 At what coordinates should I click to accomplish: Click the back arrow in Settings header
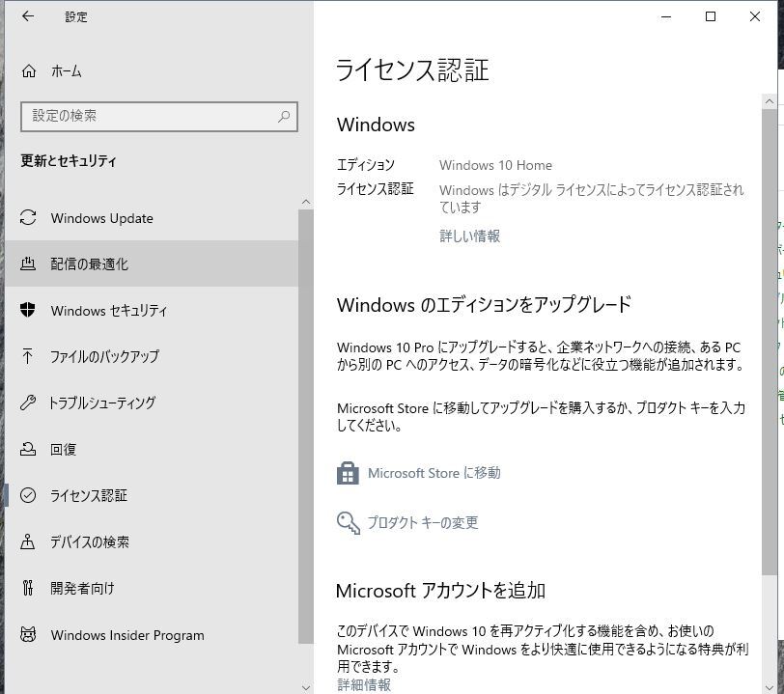click(x=28, y=16)
